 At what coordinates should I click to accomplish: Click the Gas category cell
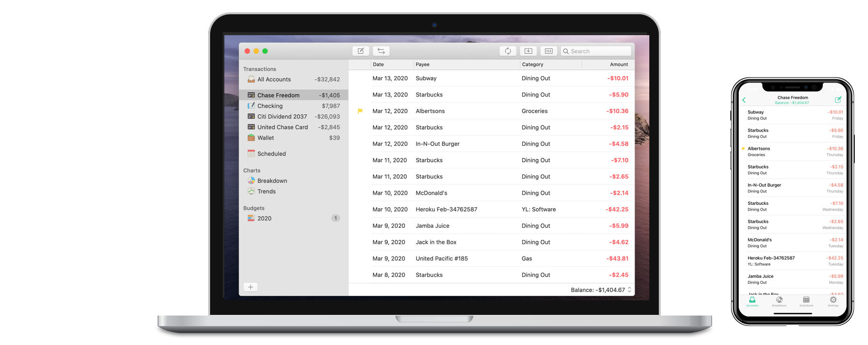pos(527,259)
